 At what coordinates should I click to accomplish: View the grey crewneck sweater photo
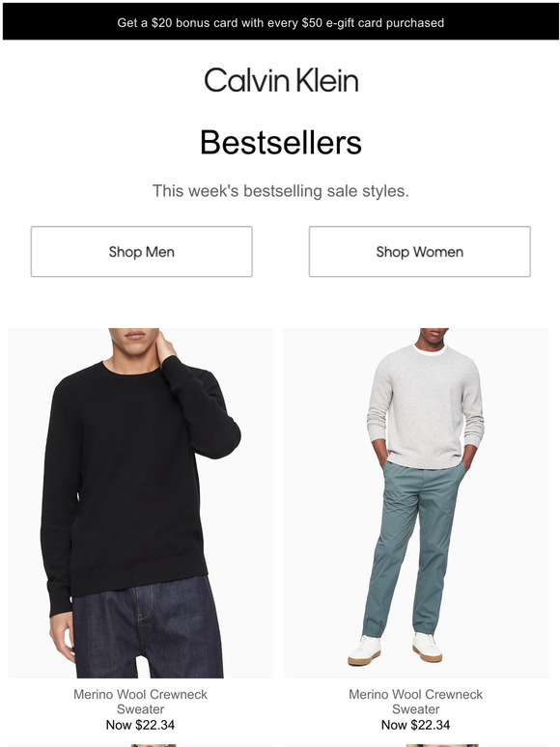(x=415, y=503)
